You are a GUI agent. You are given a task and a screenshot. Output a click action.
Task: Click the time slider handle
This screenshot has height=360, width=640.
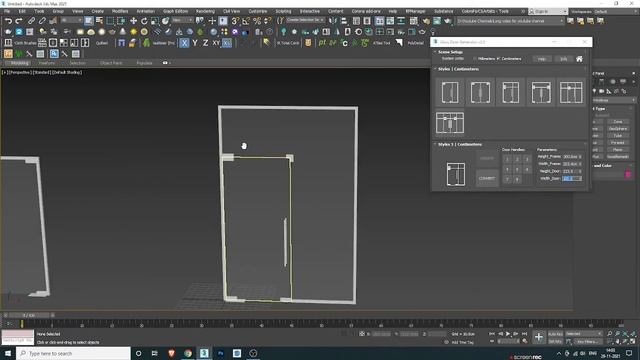[x=28, y=315]
